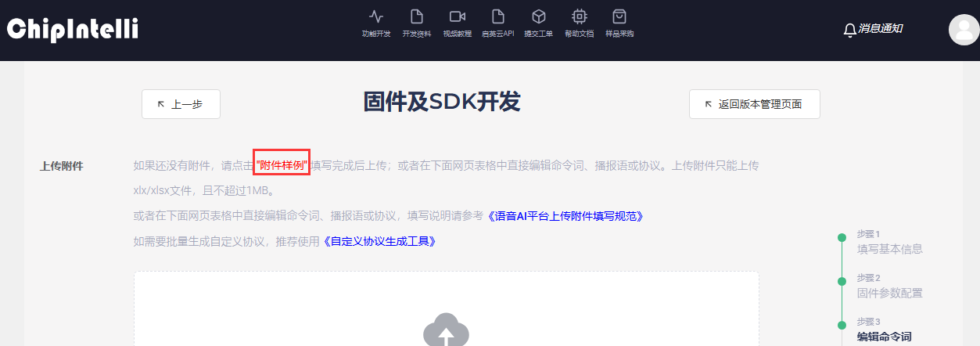Open the user avatar profile menu
980x346 pixels.
pyautogui.click(x=964, y=30)
